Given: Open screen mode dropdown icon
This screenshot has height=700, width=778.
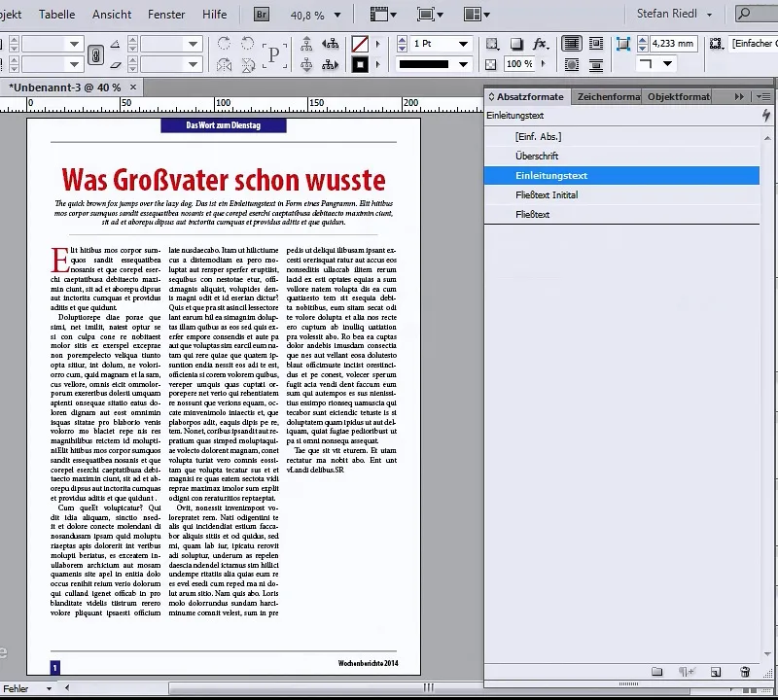Looking at the screenshot, I should [429, 15].
